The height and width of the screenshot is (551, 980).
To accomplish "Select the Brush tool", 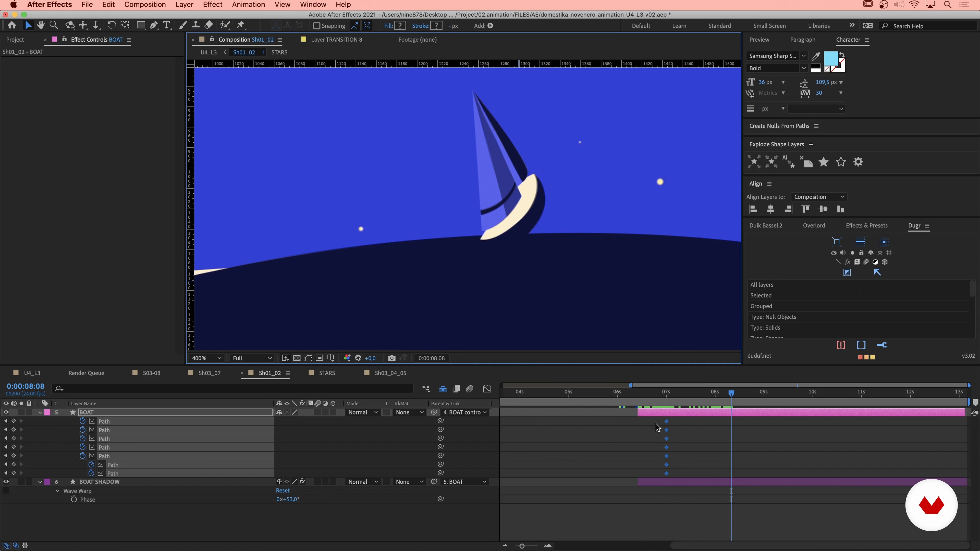I will (x=183, y=26).
